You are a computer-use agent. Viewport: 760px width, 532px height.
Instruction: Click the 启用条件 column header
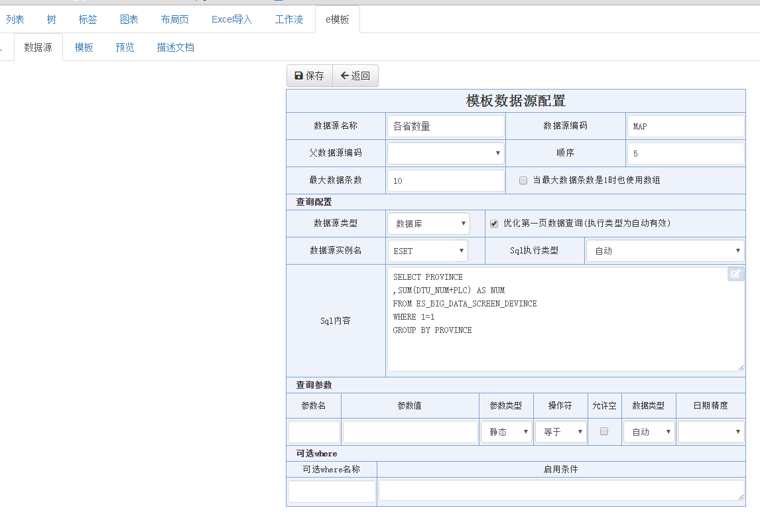(561, 469)
